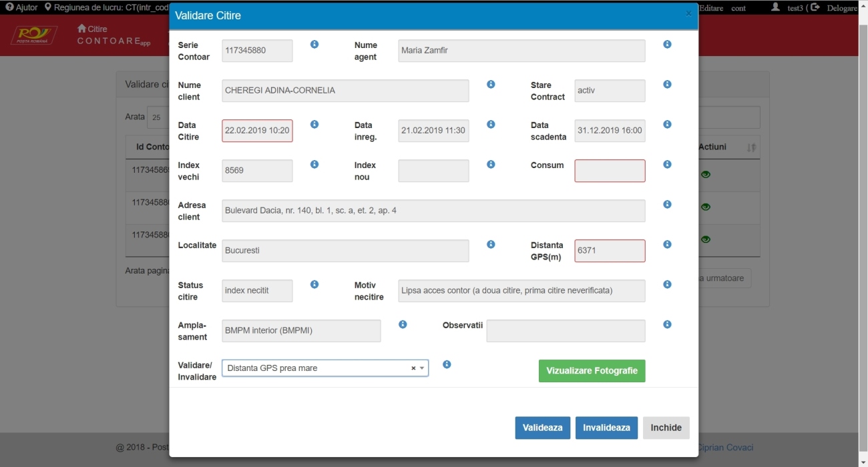This screenshot has height=467, width=868.
Task: Click eye icon in third table row
Action: tap(705, 240)
